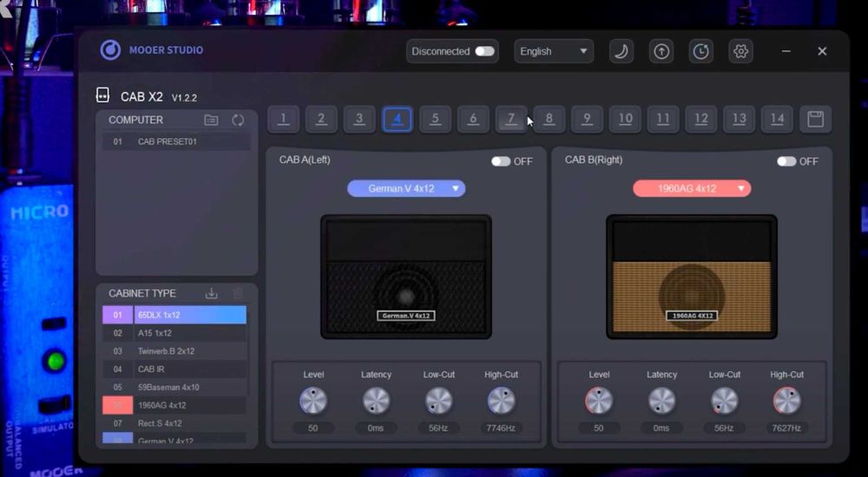Select 59Baseman 4x10 cabinet type
868x477 pixels.
(174, 388)
